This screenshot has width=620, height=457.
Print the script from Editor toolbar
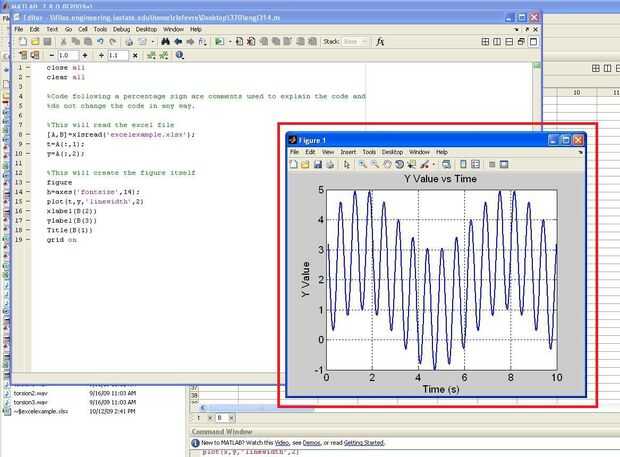click(x=129, y=42)
